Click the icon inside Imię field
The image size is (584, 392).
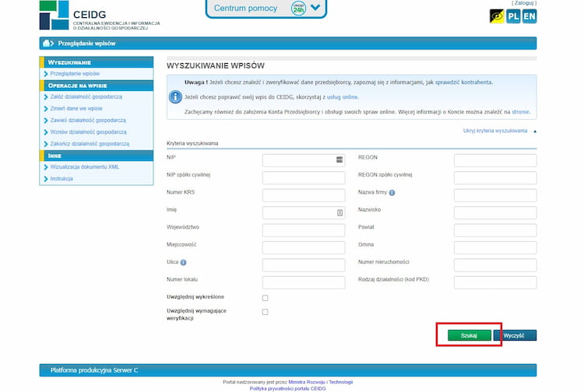pos(339,213)
